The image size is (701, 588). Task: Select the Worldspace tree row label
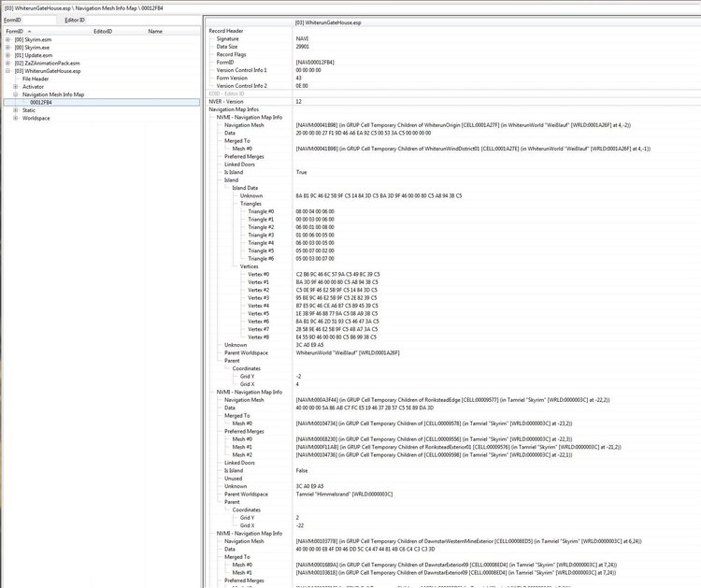coord(36,118)
